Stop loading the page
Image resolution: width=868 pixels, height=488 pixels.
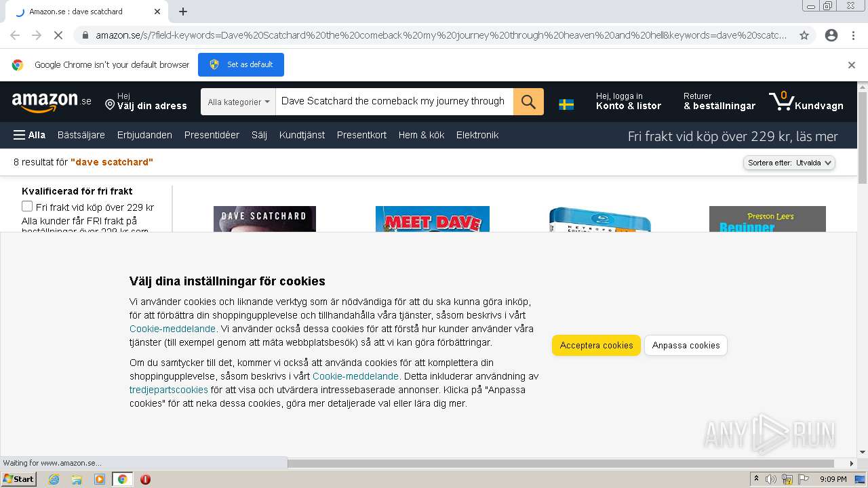[58, 35]
